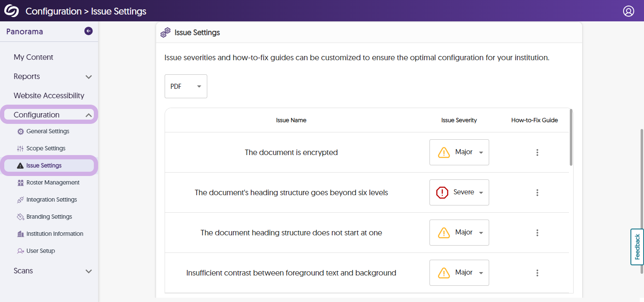Click the Roster Management people icon
The height and width of the screenshot is (302, 644).
[x=20, y=183]
